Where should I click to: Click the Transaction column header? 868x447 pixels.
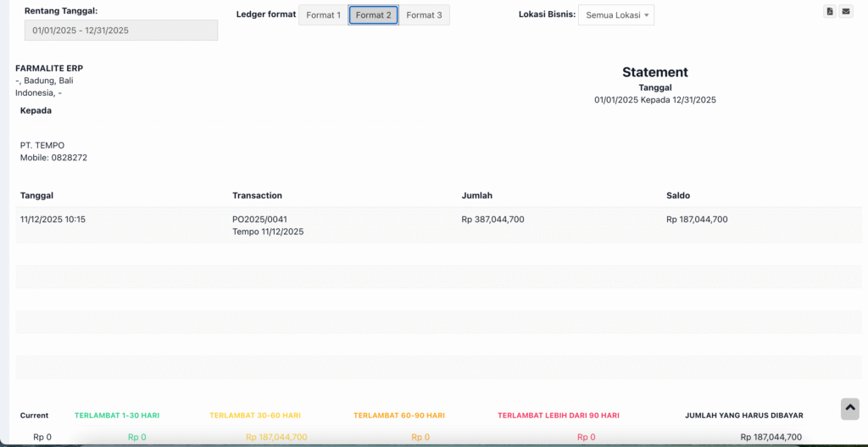pos(257,196)
